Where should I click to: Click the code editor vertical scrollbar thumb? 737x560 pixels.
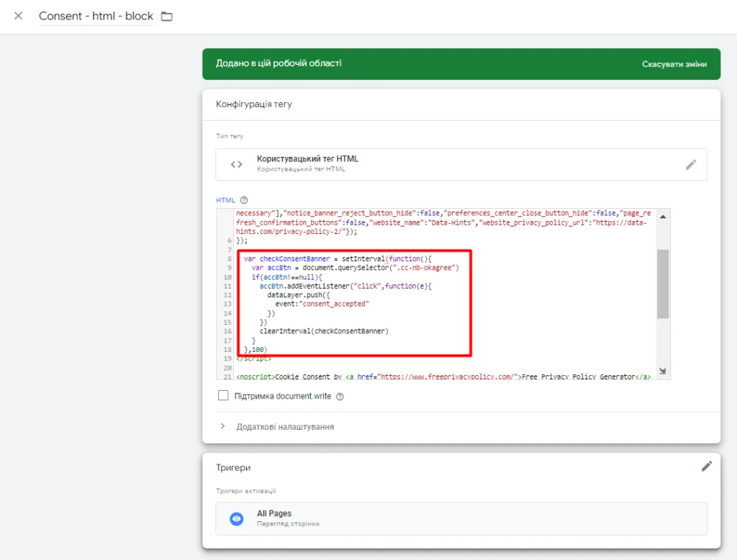[x=663, y=284]
